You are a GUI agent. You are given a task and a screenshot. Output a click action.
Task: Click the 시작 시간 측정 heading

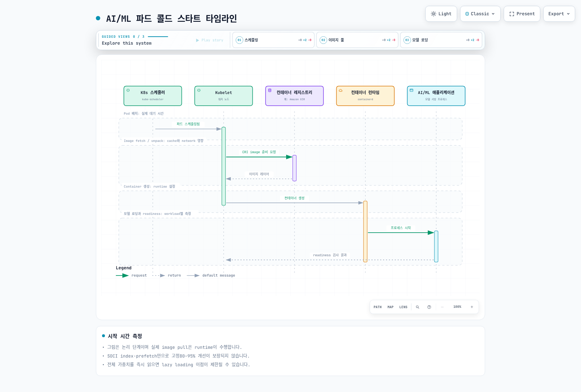pos(125,336)
